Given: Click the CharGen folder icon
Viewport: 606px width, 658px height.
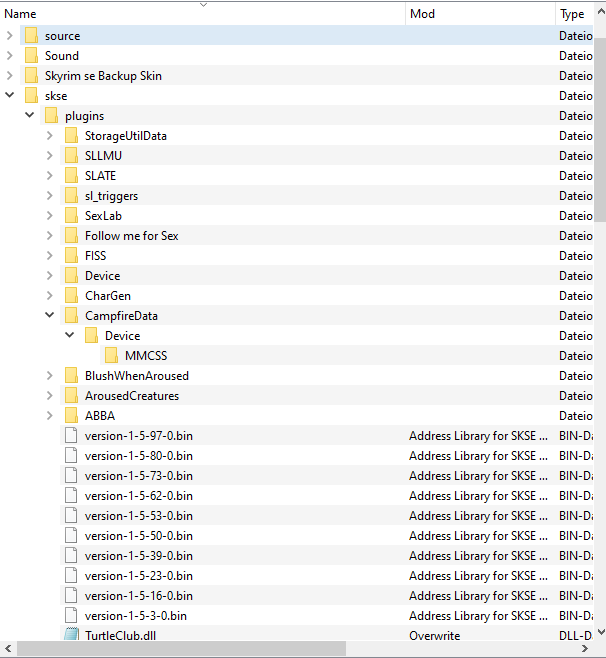Looking at the screenshot, I should point(71,295).
